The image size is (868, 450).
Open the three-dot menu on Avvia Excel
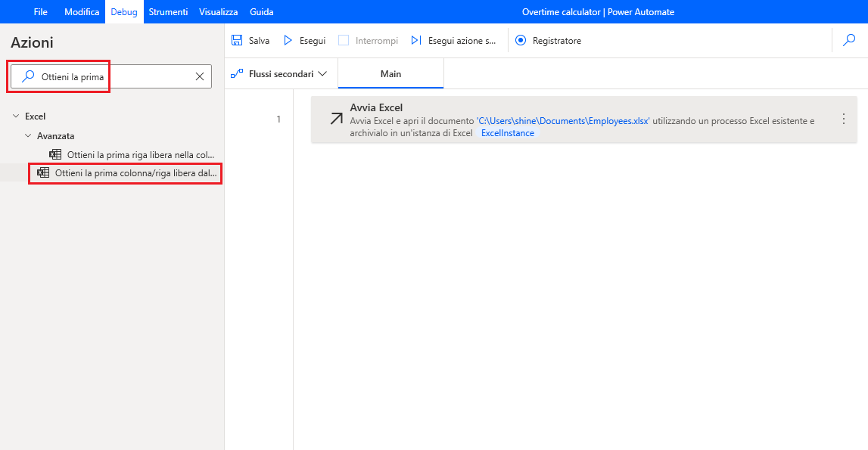click(843, 119)
